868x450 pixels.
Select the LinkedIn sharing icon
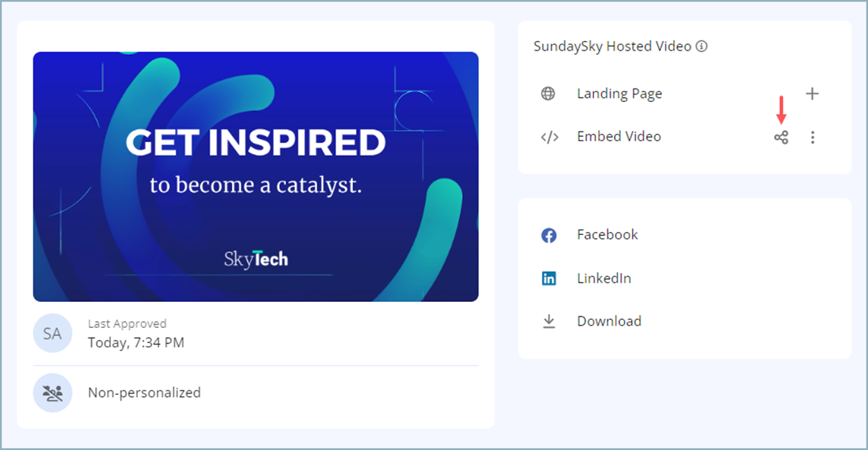coord(549,277)
